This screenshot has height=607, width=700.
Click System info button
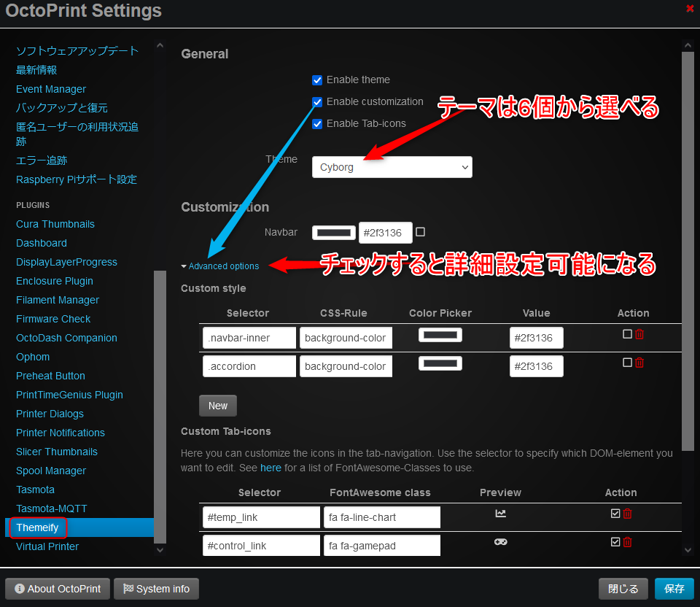click(156, 589)
